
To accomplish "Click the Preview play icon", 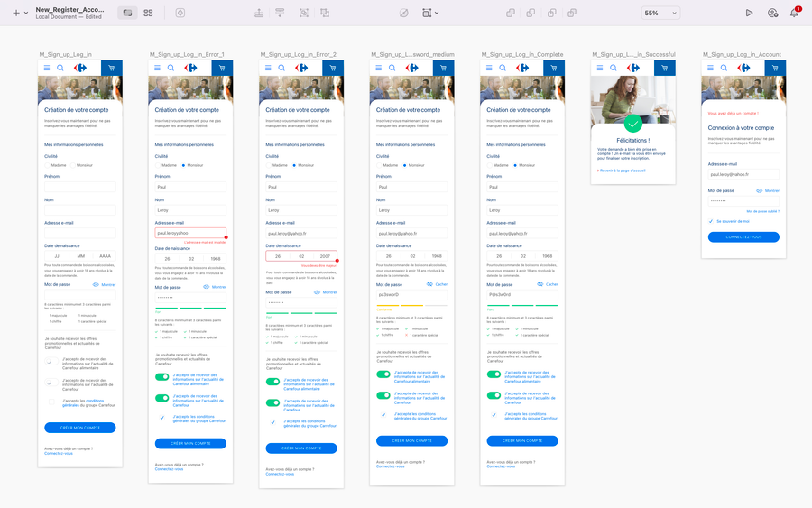I will [749, 14].
